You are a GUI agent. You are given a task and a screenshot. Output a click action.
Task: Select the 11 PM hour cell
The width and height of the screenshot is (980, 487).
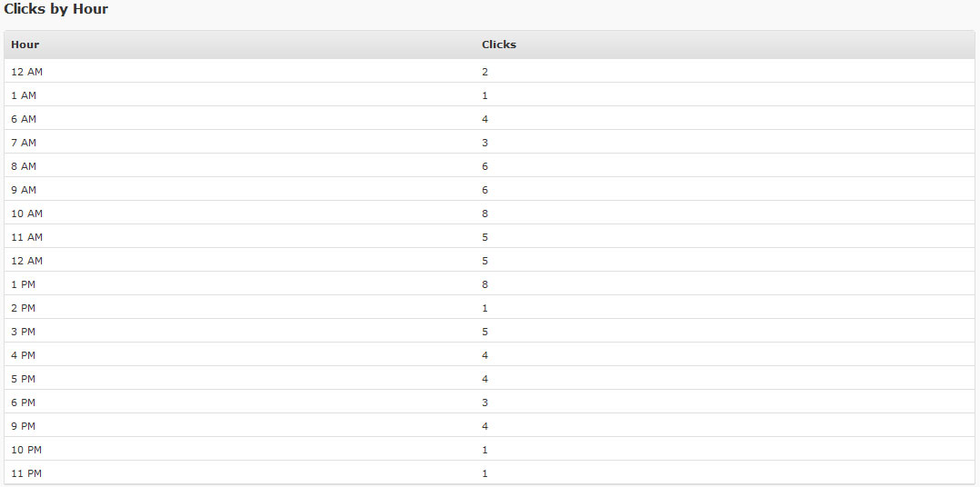(26, 473)
